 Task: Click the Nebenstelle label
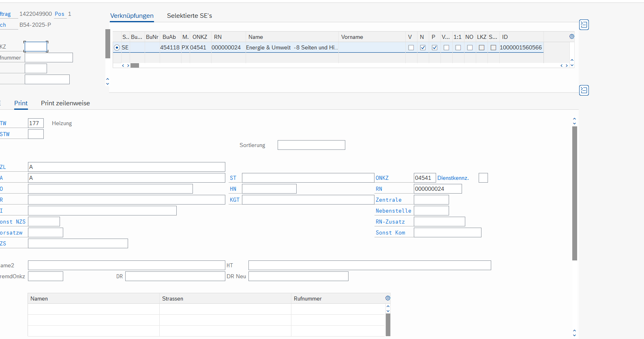point(393,211)
